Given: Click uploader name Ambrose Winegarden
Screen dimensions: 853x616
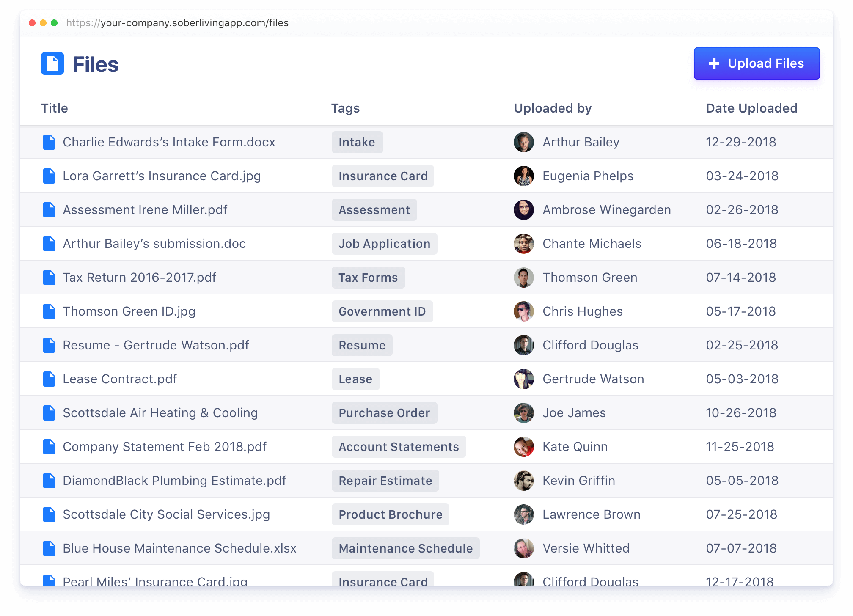Looking at the screenshot, I should coord(607,210).
